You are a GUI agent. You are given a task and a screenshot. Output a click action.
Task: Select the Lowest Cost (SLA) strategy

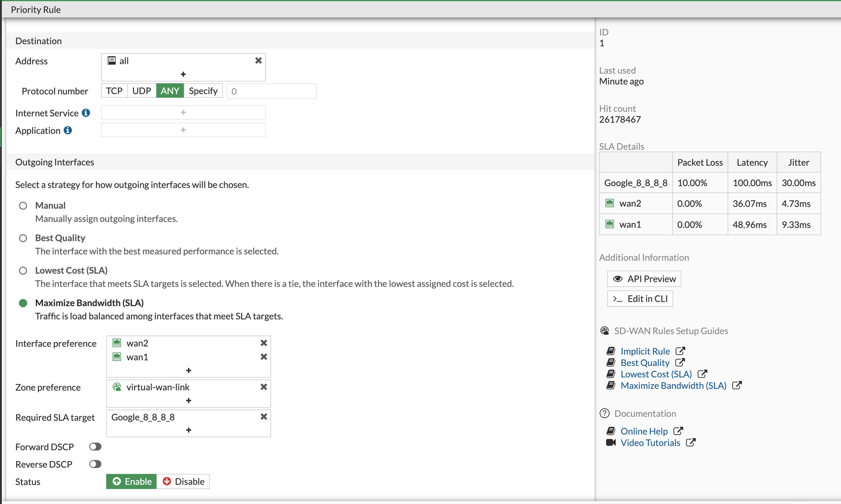click(23, 270)
